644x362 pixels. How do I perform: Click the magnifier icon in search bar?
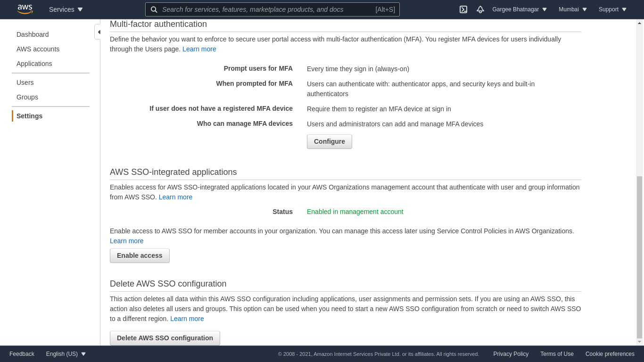[x=154, y=9]
